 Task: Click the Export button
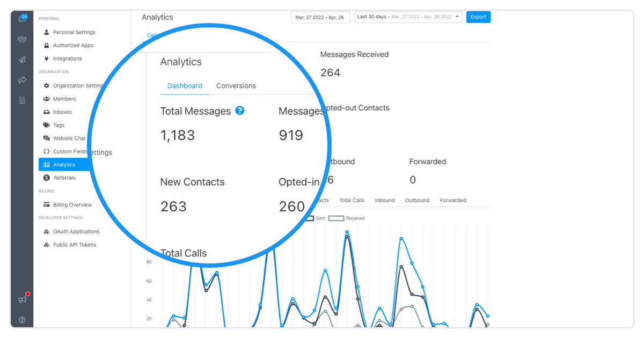pos(479,17)
